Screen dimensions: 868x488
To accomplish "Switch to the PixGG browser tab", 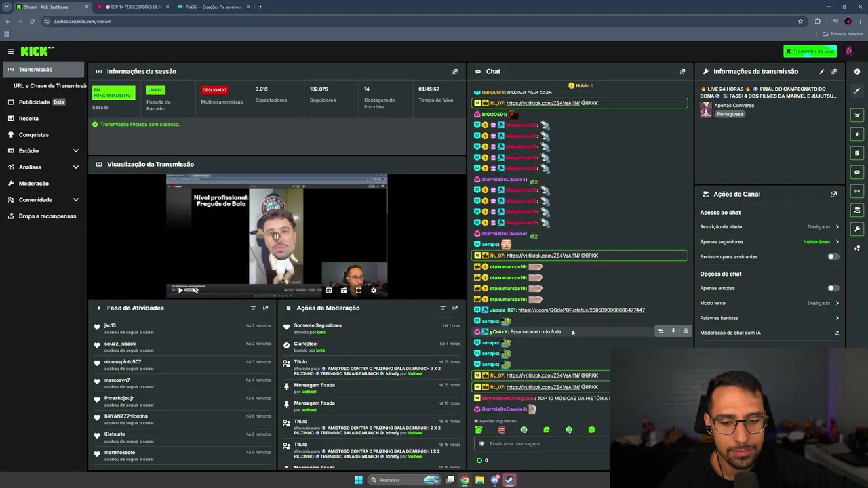I will [214, 7].
